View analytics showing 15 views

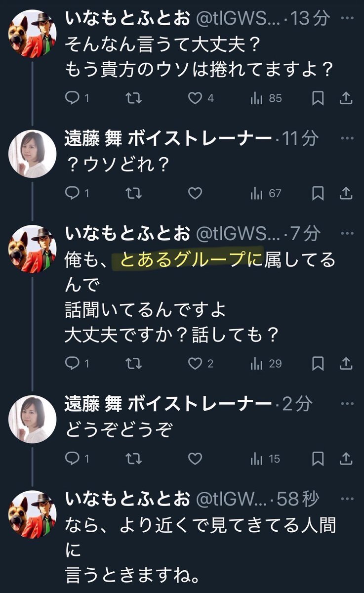265,459
